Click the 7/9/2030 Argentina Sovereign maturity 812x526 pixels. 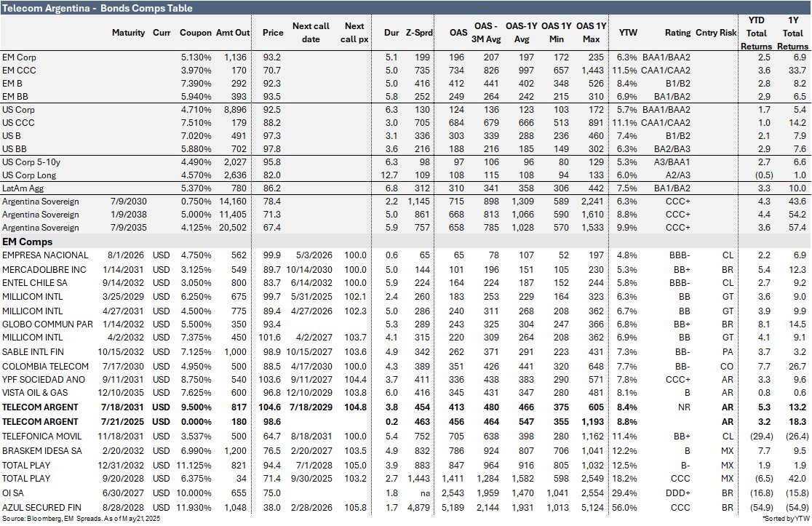click(x=129, y=202)
